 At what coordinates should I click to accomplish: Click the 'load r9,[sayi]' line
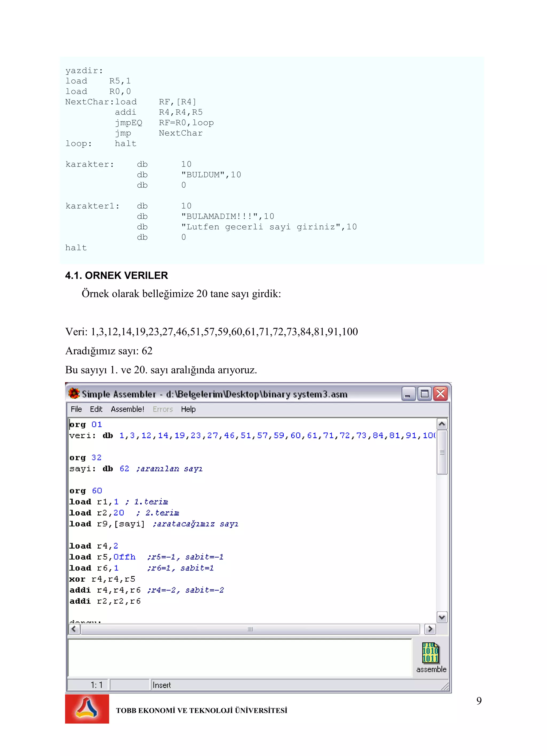pyautogui.click(x=154, y=524)
